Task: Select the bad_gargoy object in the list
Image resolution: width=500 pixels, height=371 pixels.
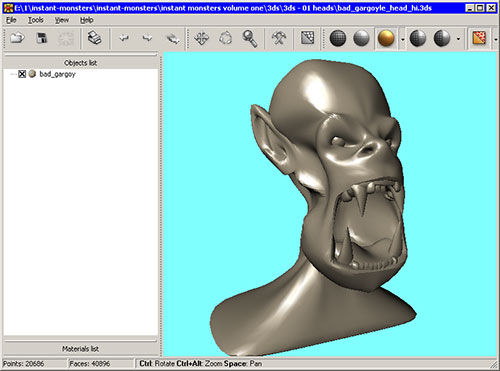Action: tap(58, 74)
